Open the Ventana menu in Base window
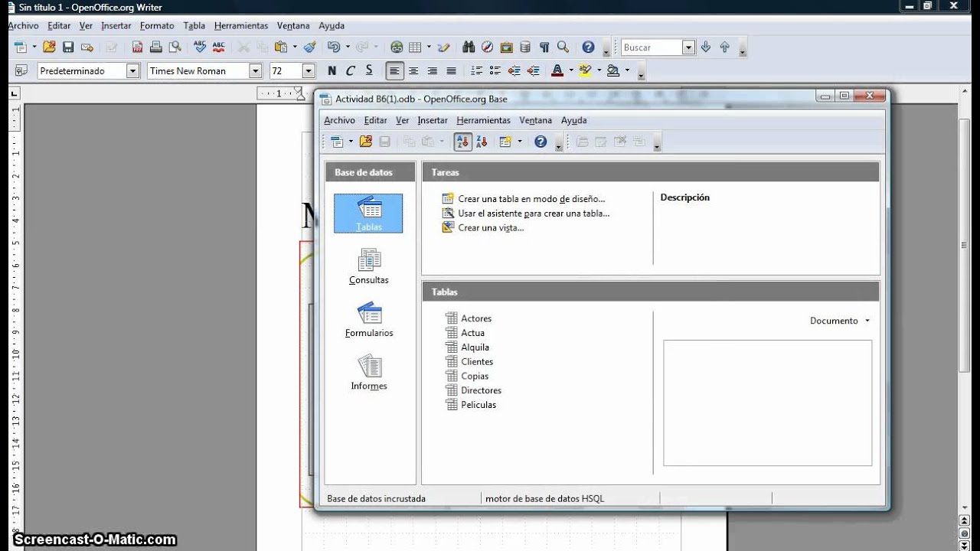Image resolution: width=980 pixels, height=551 pixels. (x=535, y=120)
